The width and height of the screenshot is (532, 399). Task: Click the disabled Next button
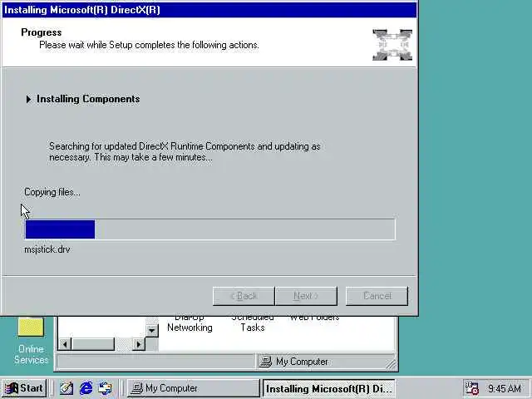coord(307,296)
